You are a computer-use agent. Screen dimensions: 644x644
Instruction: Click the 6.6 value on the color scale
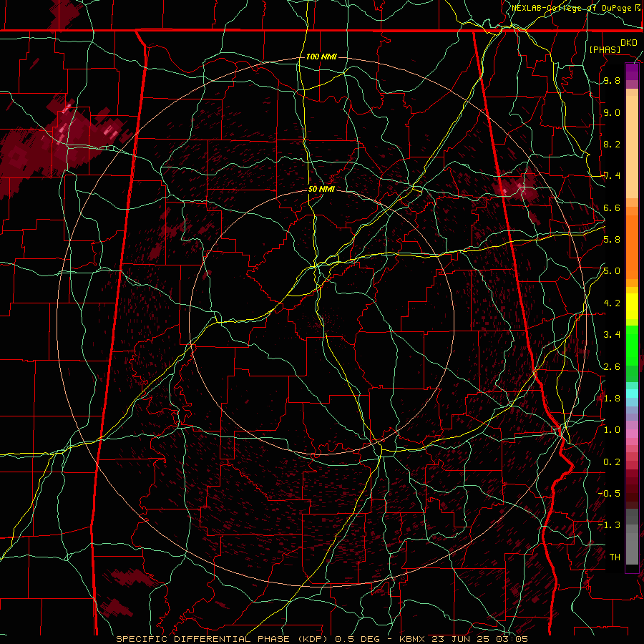point(611,208)
